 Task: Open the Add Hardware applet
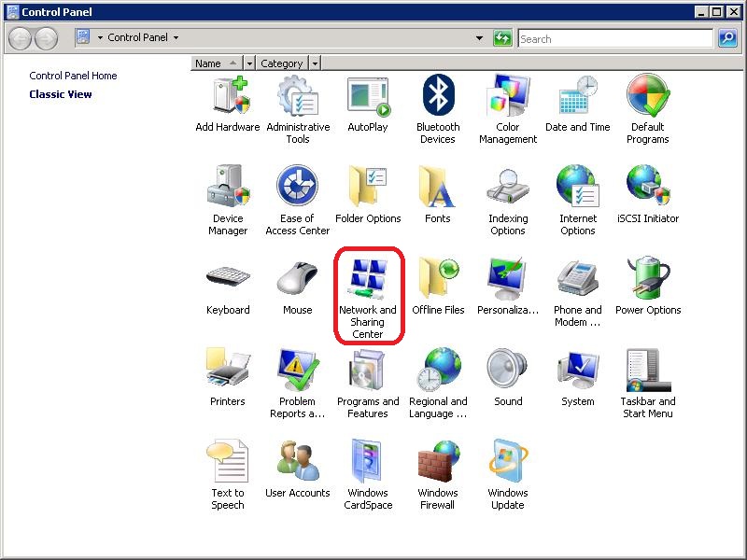228,105
